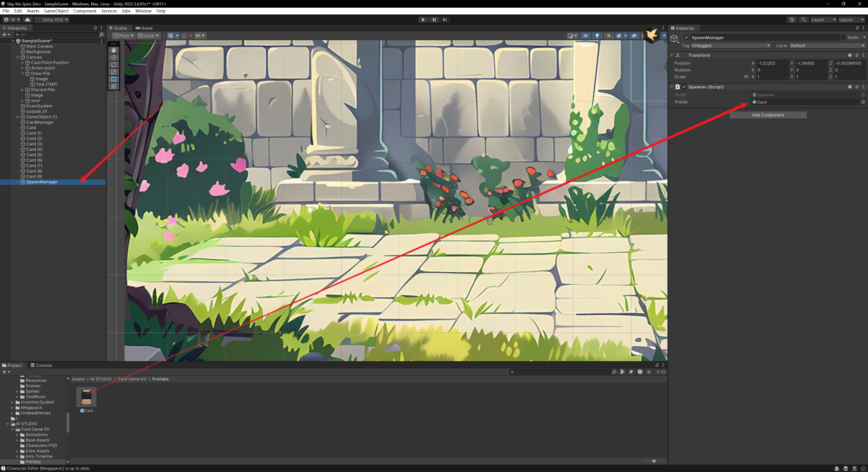Select the Card prefab thumbnail
The width and height of the screenshot is (868, 472).
[87, 397]
